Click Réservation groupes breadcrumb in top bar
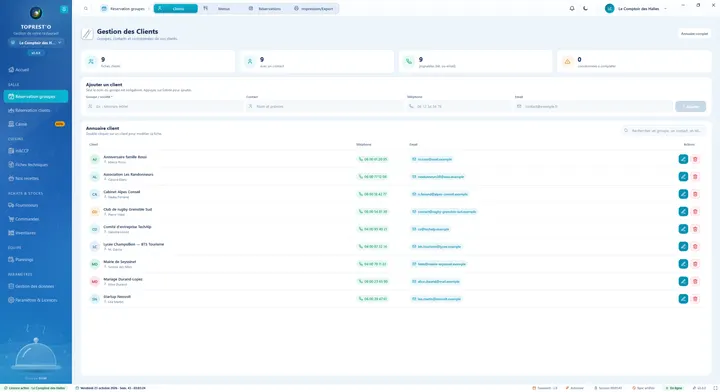The image size is (720, 392). point(123,9)
